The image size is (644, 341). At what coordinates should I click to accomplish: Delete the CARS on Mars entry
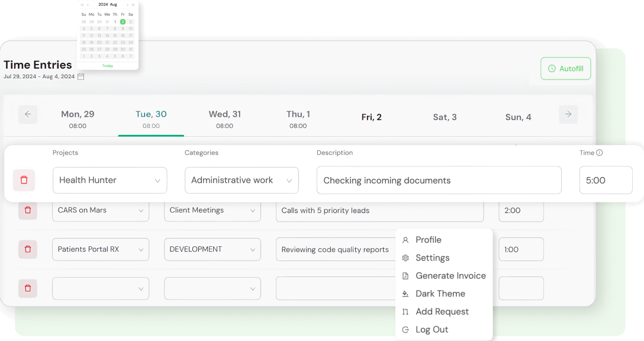tap(28, 210)
